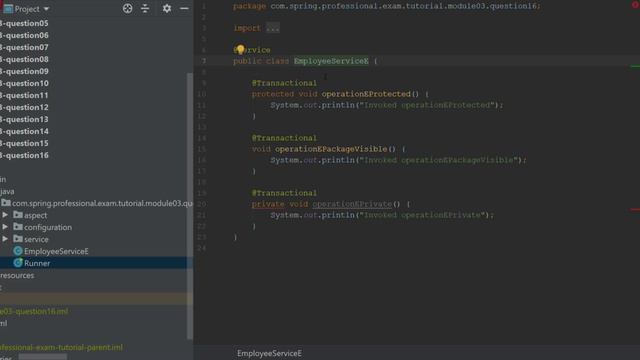Click the aspect folder icon

click(18, 214)
